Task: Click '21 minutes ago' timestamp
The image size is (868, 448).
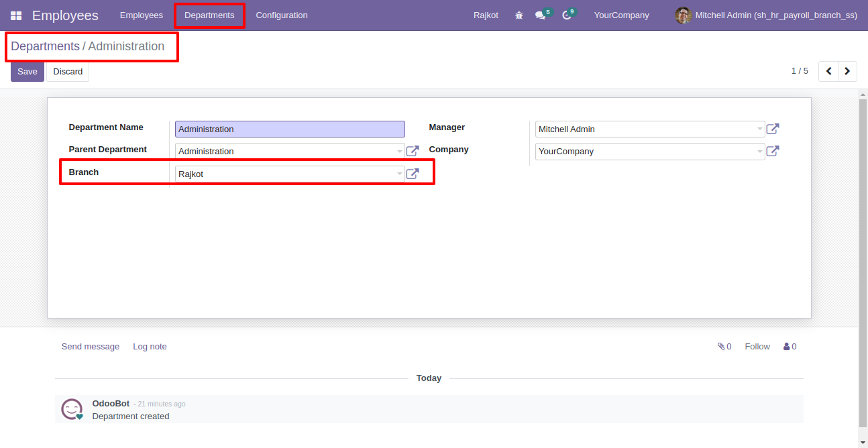Action: click(162, 404)
